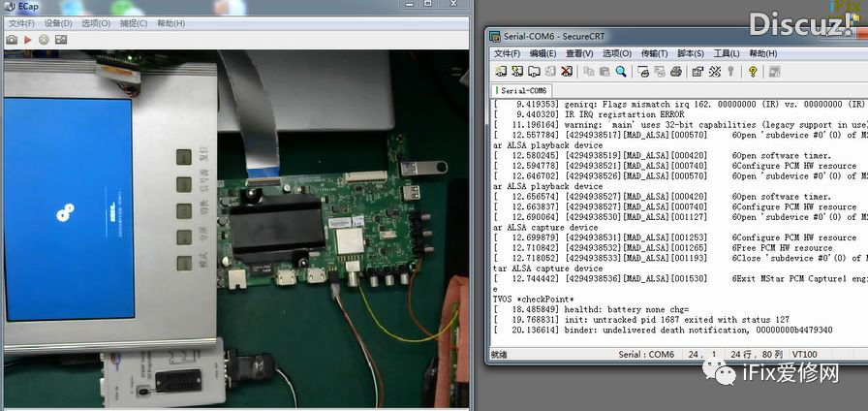Screen dimensions: 868x411
Task: Open the 捕捉(C) menu in ECap
Action: pyautogui.click(x=134, y=23)
